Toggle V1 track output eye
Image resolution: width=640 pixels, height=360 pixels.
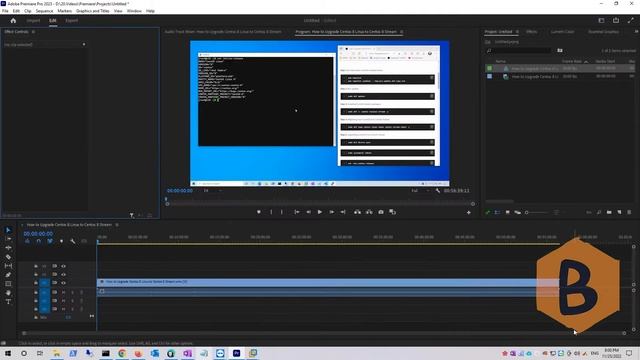pyautogui.click(x=64, y=282)
